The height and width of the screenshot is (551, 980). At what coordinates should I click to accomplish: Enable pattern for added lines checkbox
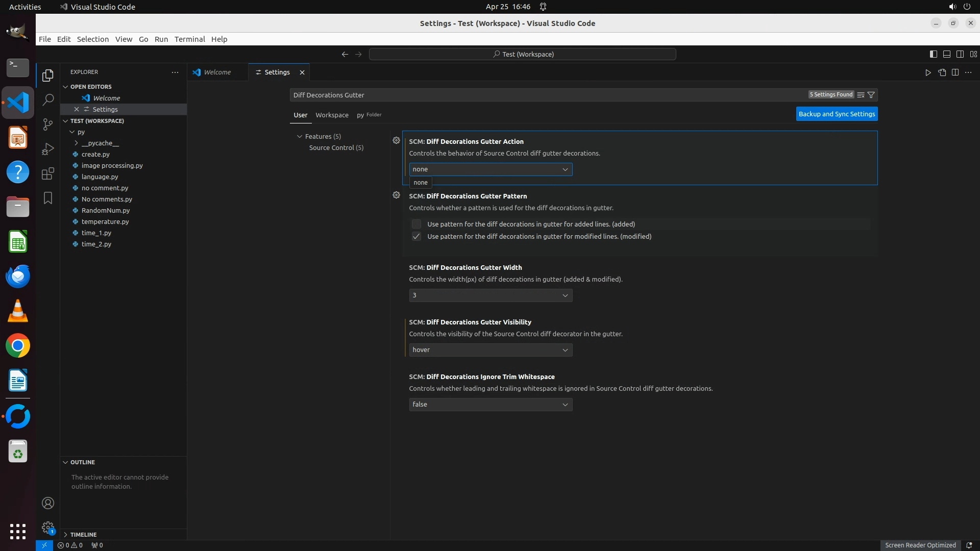pyautogui.click(x=416, y=224)
